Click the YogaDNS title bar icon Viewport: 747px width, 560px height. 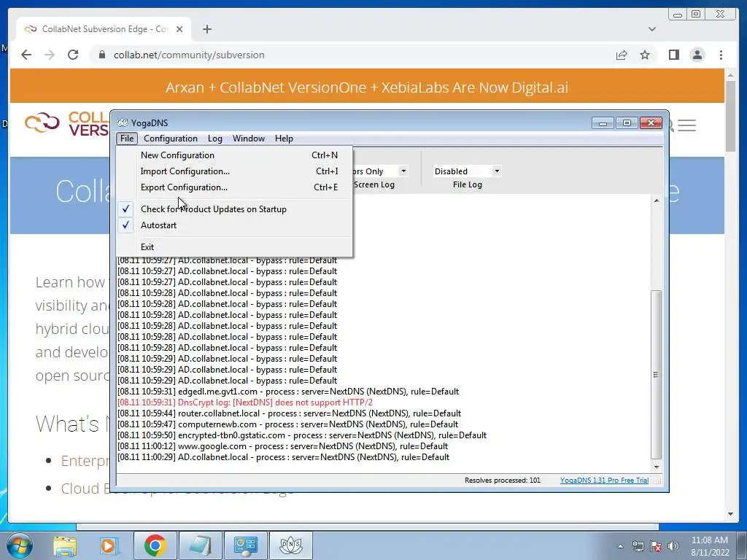[x=123, y=122]
